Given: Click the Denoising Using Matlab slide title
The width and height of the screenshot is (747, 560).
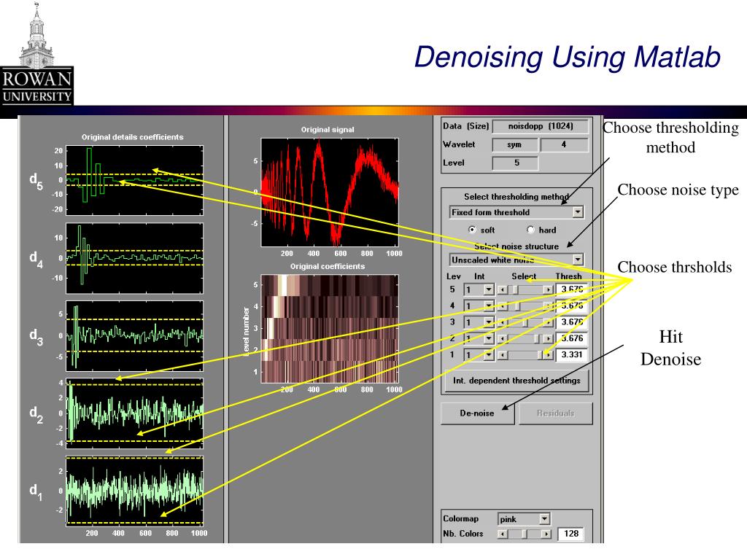Looking at the screenshot, I should pos(567,57).
